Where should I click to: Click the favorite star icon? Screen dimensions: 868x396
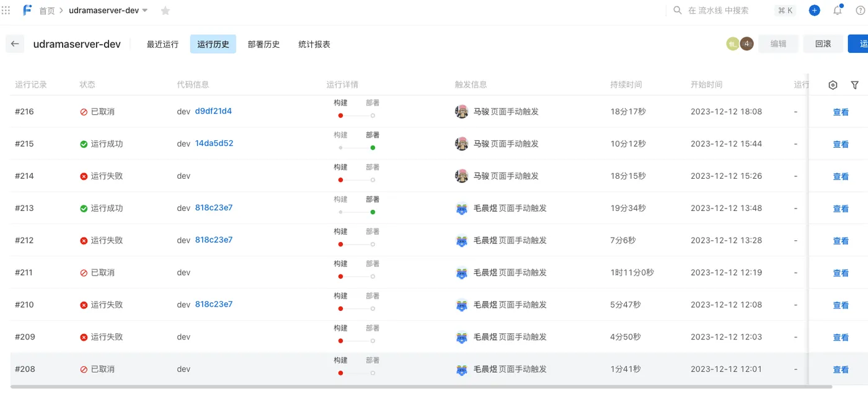pyautogui.click(x=166, y=11)
